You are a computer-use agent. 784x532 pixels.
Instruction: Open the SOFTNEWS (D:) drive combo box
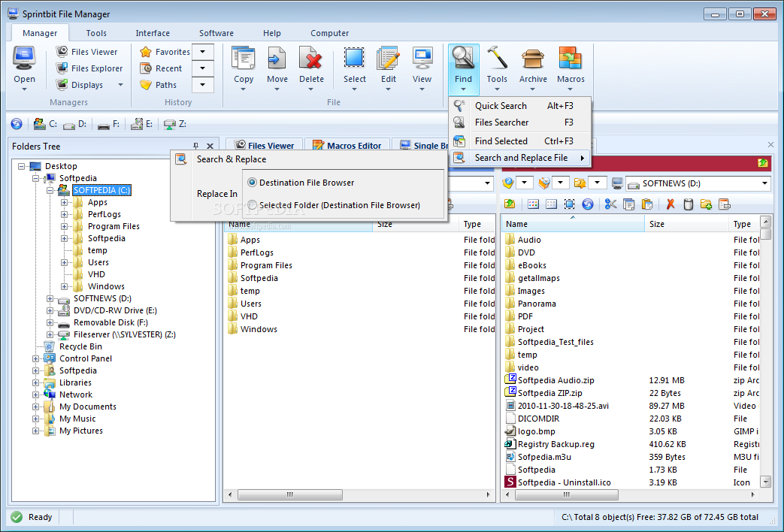point(698,183)
